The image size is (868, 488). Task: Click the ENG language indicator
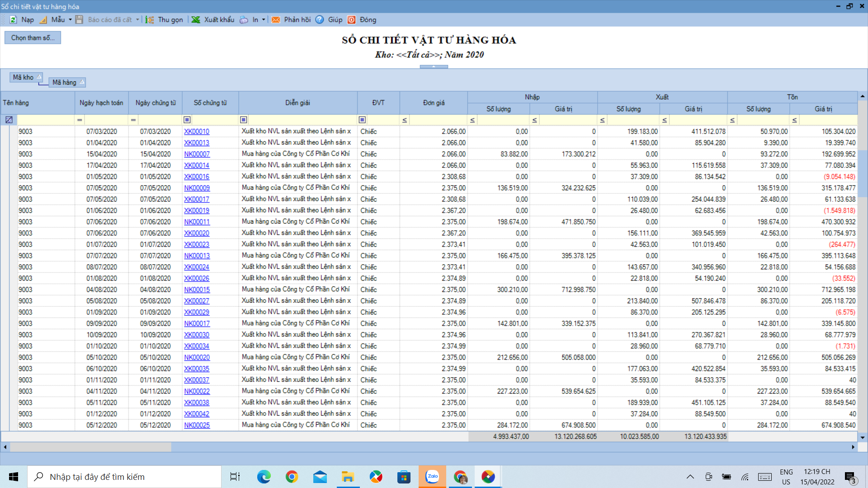click(x=786, y=472)
